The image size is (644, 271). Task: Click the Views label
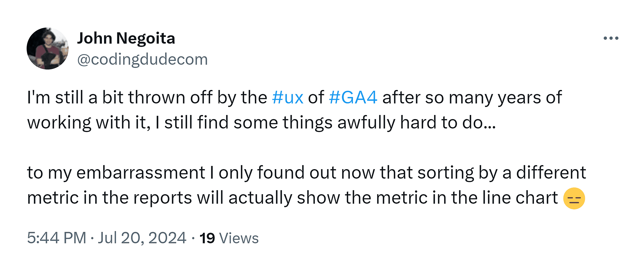pos(239,238)
